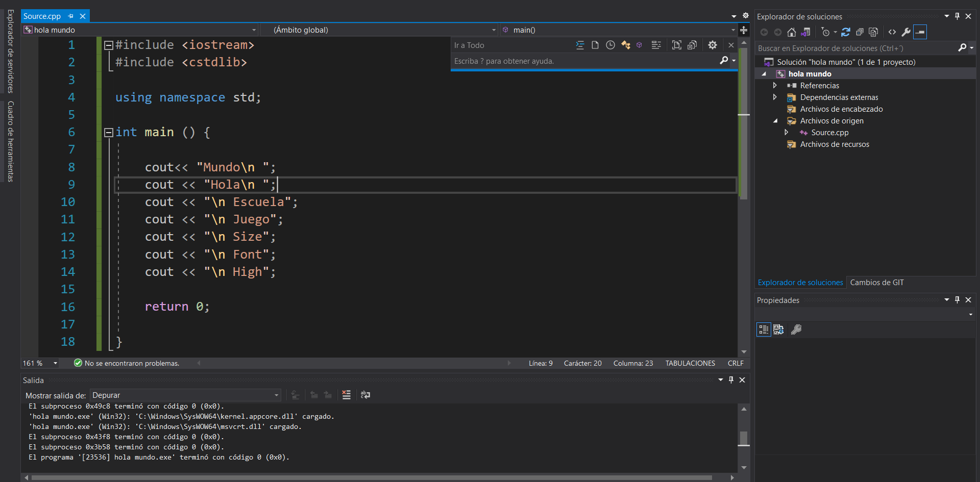
Task: Collapse the int main code block
Action: tap(108, 133)
